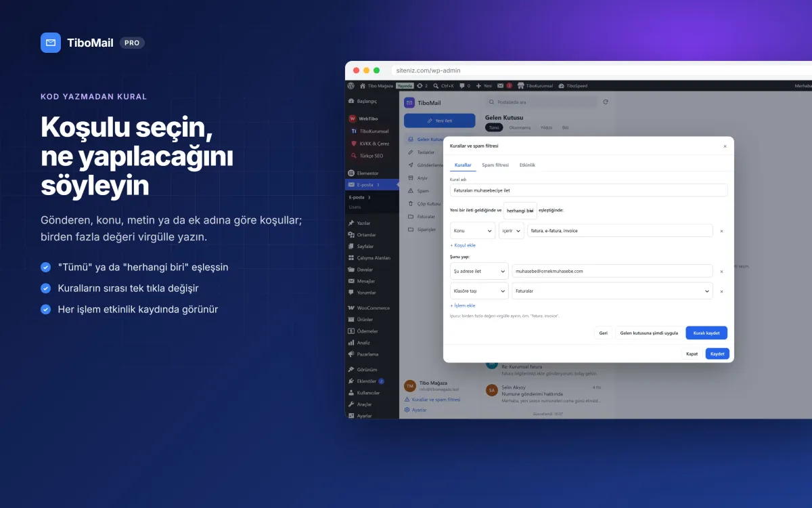Remove the Konu condition row
The image size is (812, 508).
pos(721,231)
